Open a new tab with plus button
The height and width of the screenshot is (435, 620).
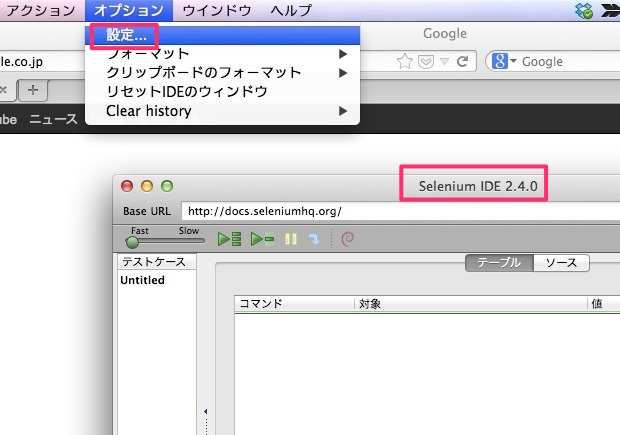coord(33,90)
